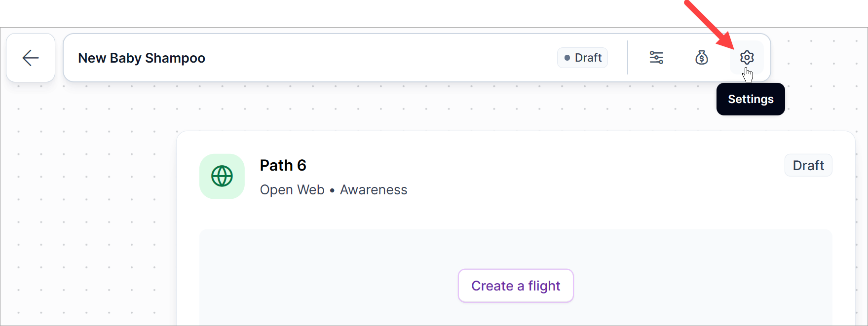868x326 pixels.
Task: Click the Draft badge on Path 6 card
Action: coord(808,165)
